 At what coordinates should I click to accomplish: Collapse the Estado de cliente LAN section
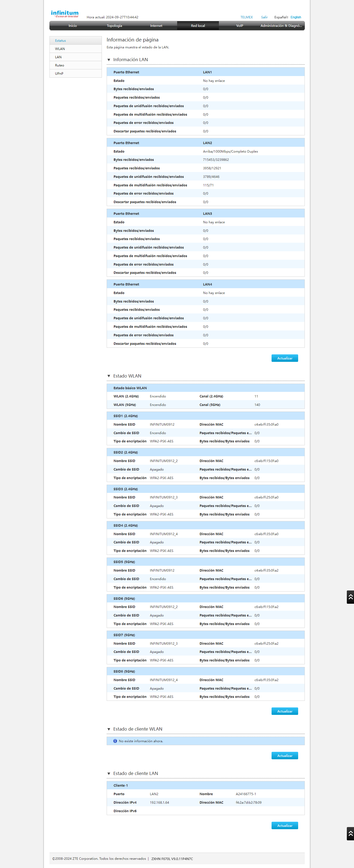click(109, 773)
